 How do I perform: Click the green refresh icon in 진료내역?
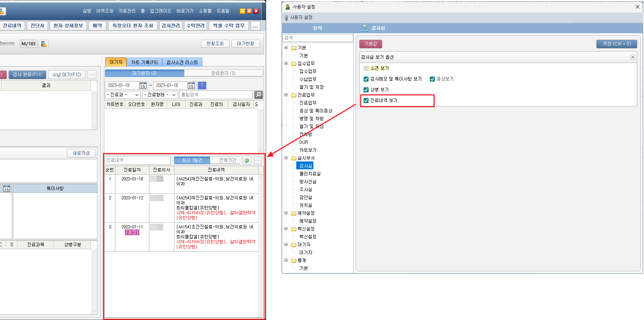tap(247, 160)
